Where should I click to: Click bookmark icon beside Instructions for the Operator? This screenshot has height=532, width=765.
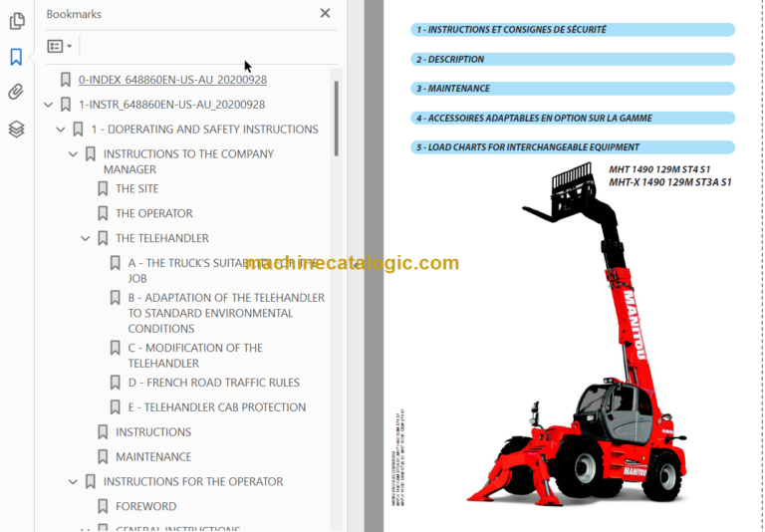point(91,482)
